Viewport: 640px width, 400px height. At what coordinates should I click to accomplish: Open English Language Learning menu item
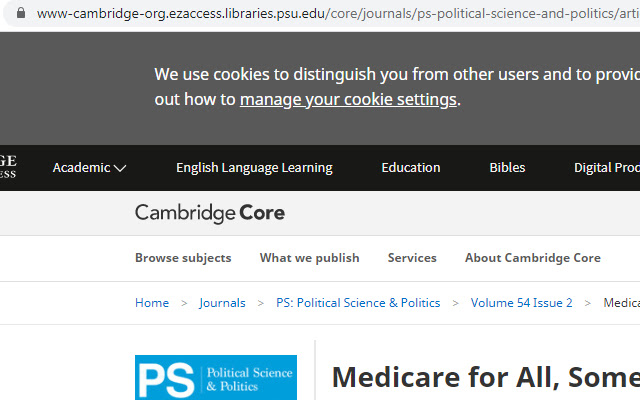[x=254, y=168]
